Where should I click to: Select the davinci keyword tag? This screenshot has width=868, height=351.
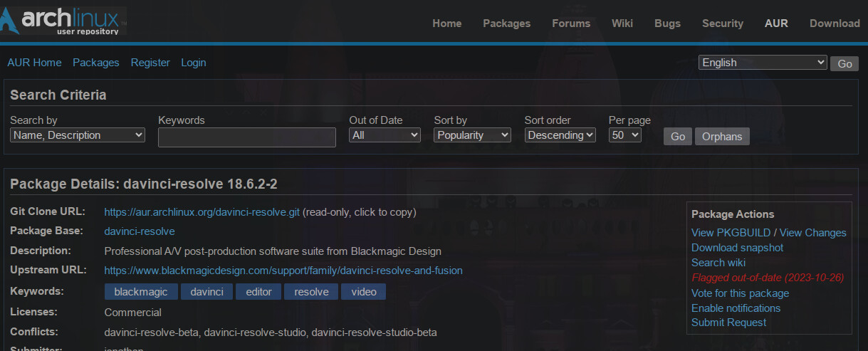[x=206, y=292]
